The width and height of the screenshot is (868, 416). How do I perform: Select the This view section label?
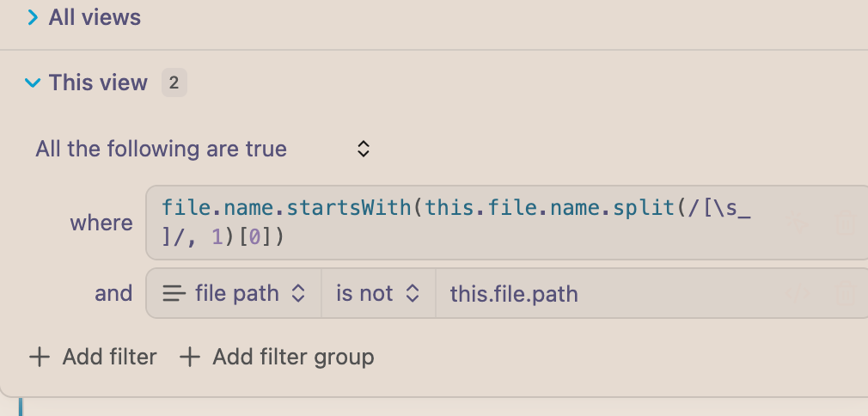(x=98, y=83)
